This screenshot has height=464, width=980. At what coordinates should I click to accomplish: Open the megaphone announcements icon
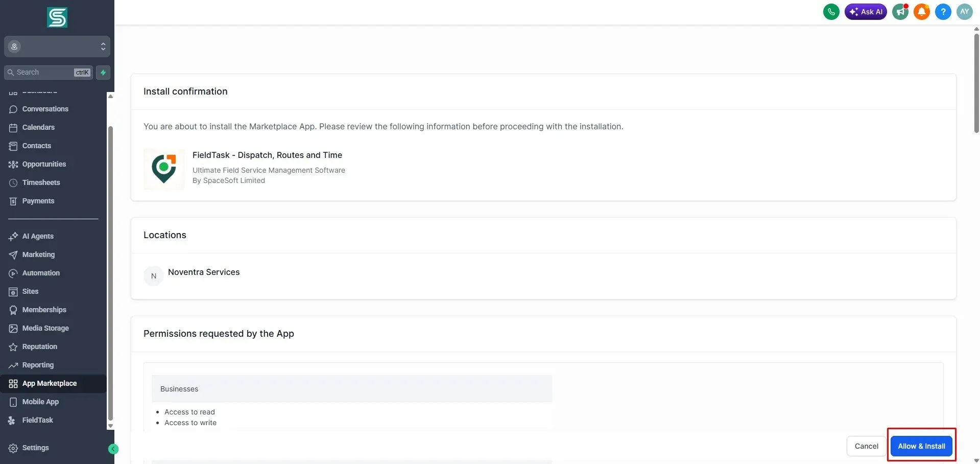tap(900, 12)
